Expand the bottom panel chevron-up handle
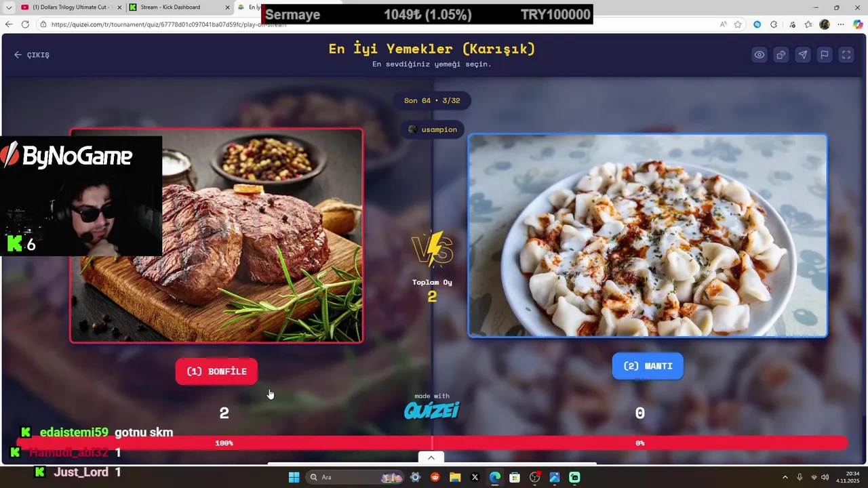 431,457
